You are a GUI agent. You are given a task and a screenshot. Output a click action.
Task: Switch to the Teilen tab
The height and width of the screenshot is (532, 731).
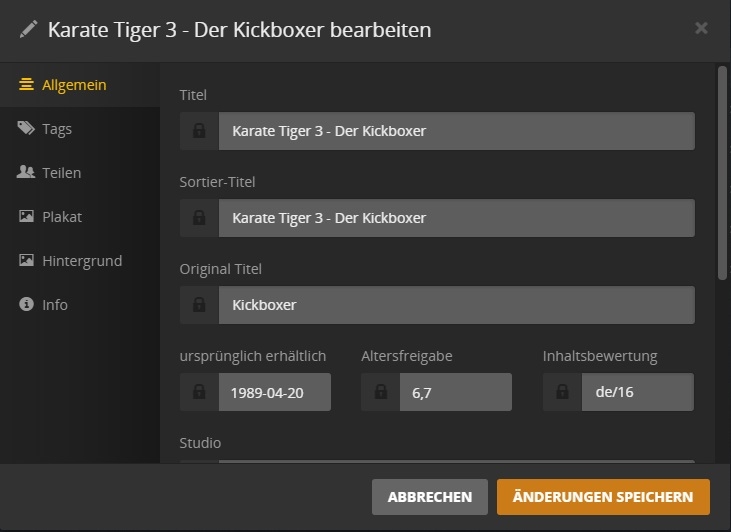click(x=80, y=173)
